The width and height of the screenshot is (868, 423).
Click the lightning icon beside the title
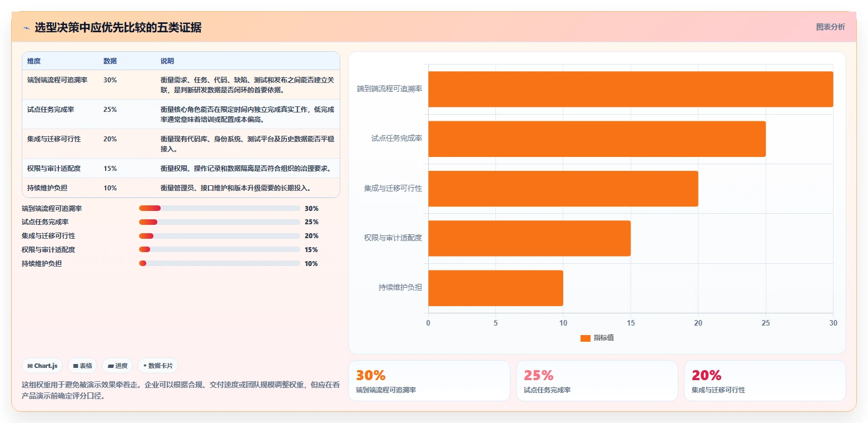pos(26,28)
